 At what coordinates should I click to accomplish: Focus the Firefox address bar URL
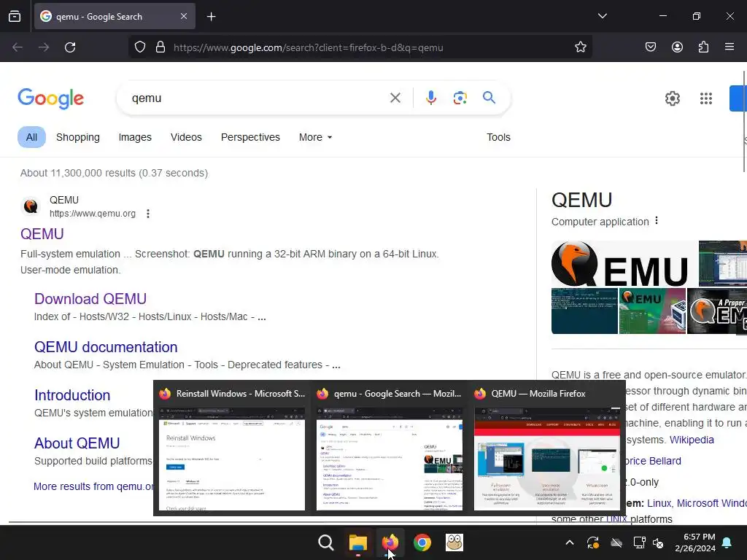point(309,47)
